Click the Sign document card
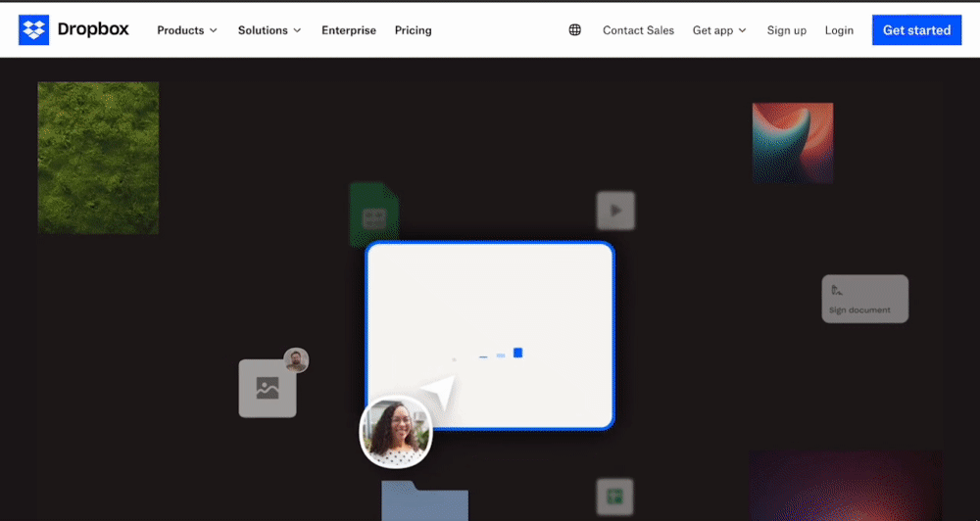 point(865,299)
